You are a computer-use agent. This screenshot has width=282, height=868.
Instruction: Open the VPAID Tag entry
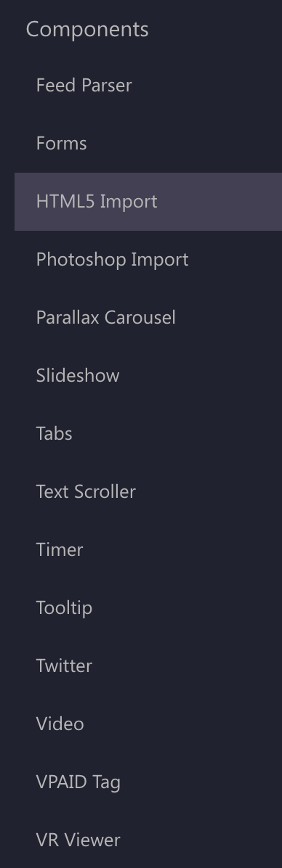coord(148,783)
